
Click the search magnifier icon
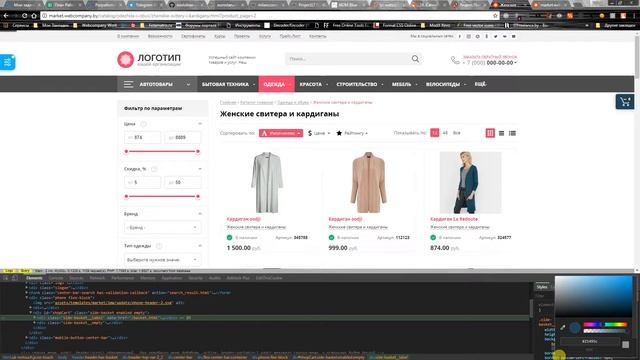[415, 59]
